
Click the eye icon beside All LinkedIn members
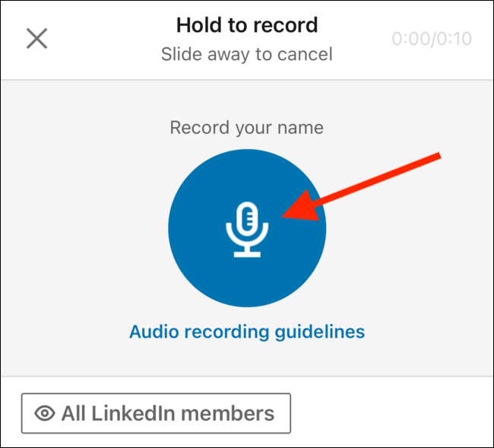pos(46,414)
